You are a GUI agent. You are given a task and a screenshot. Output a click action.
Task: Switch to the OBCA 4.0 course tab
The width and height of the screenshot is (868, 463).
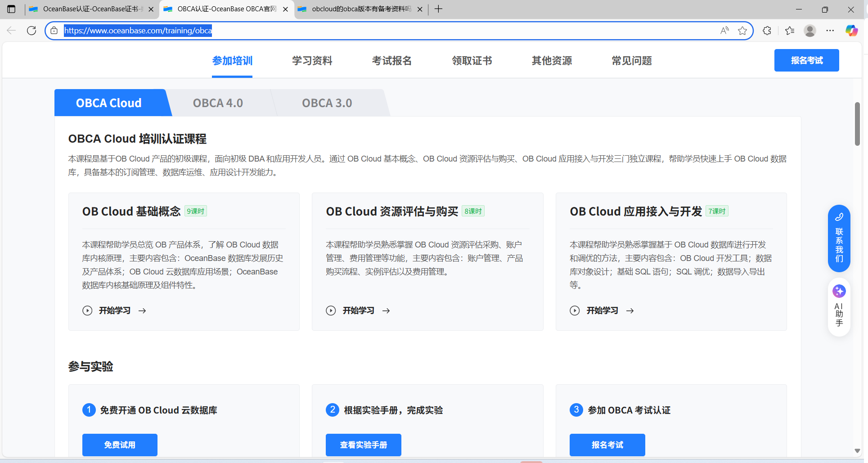tap(218, 103)
